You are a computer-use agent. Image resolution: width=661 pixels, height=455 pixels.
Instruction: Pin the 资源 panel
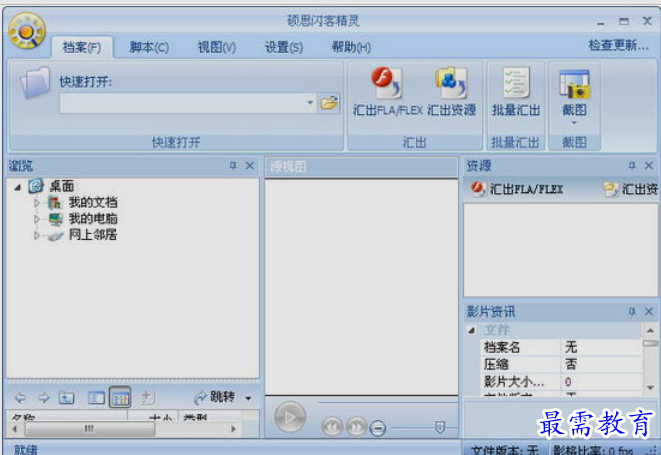631,165
